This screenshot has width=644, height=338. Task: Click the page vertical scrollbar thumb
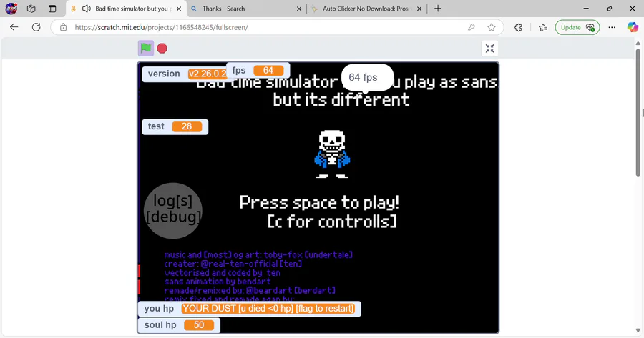(638, 112)
